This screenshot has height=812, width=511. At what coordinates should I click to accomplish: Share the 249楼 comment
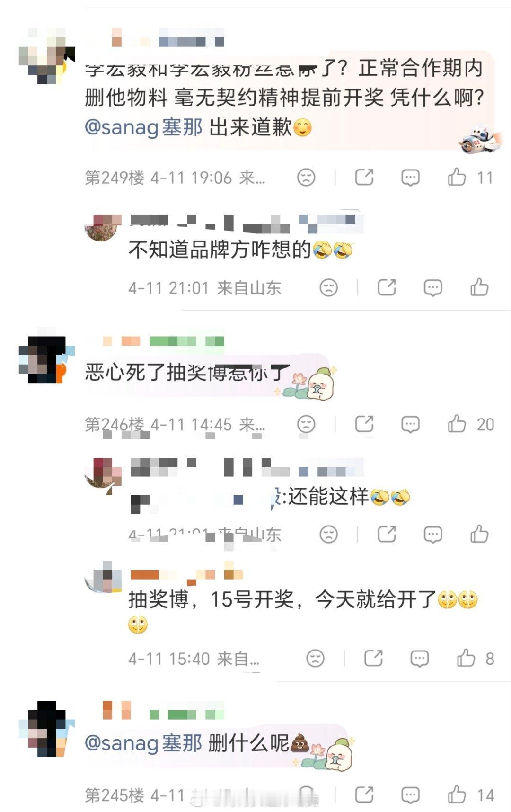click(364, 177)
